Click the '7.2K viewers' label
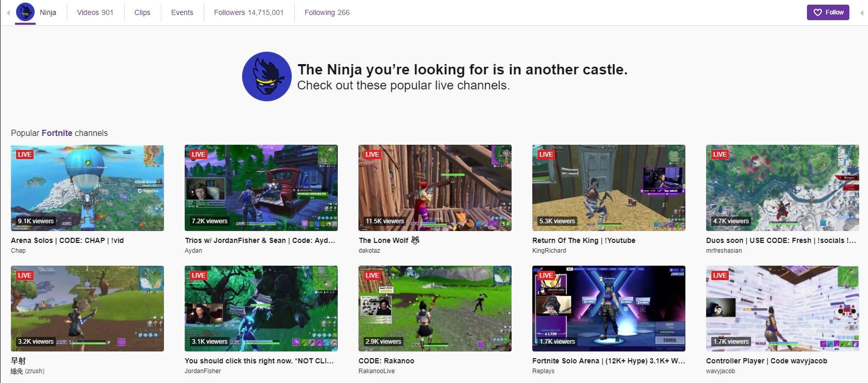Image resolution: width=868 pixels, height=383 pixels. click(209, 221)
